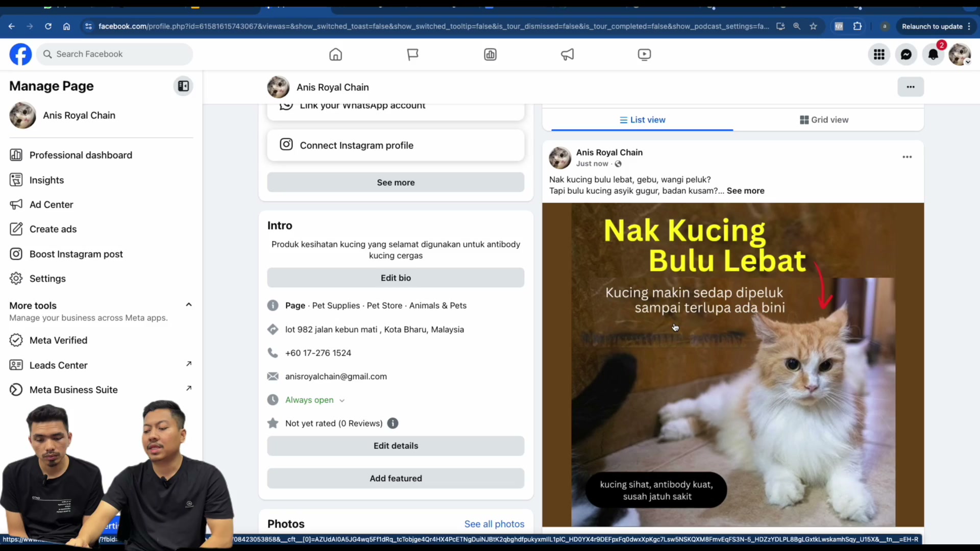Open the account profile picture menu
980x551 pixels.
pos(960,54)
